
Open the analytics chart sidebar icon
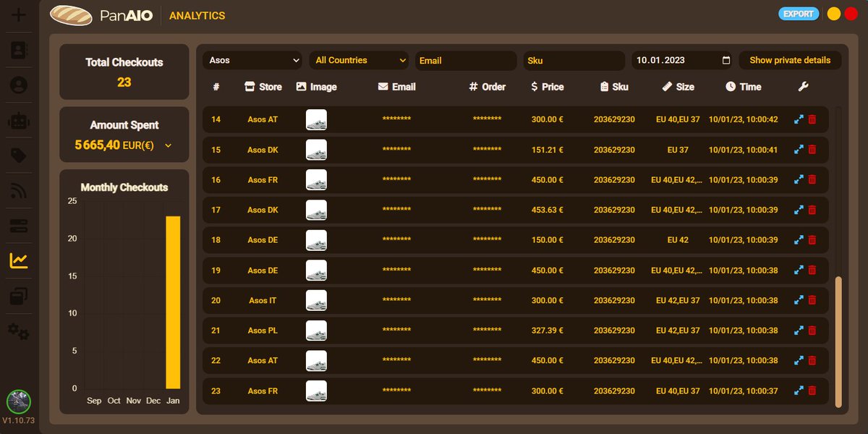pos(19,261)
